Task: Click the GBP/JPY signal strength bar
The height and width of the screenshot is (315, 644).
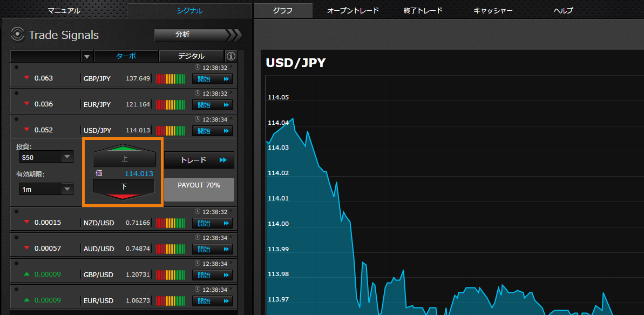Action: [x=170, y=79]
